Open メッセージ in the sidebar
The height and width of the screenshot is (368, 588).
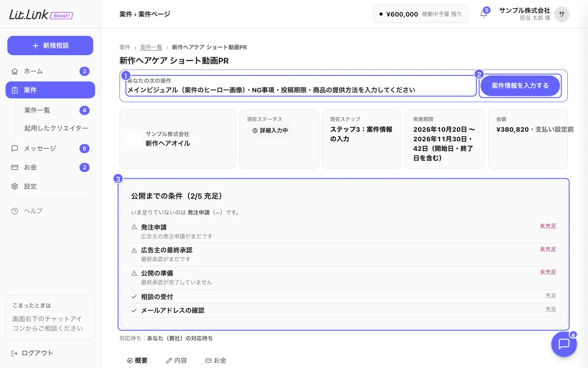[50, 148]
